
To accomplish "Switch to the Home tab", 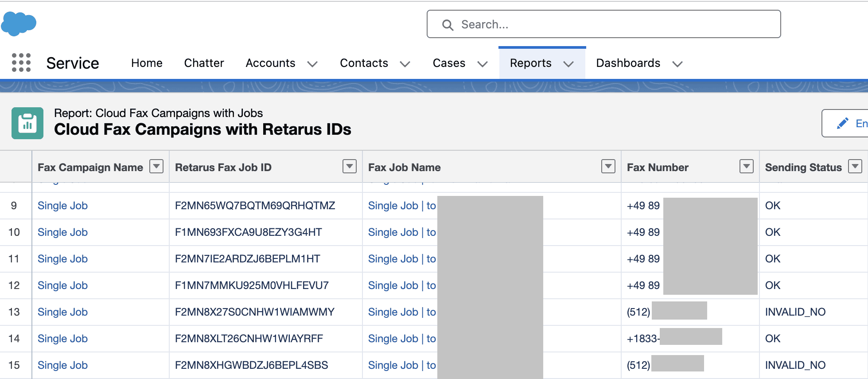I will coord(147,63).
